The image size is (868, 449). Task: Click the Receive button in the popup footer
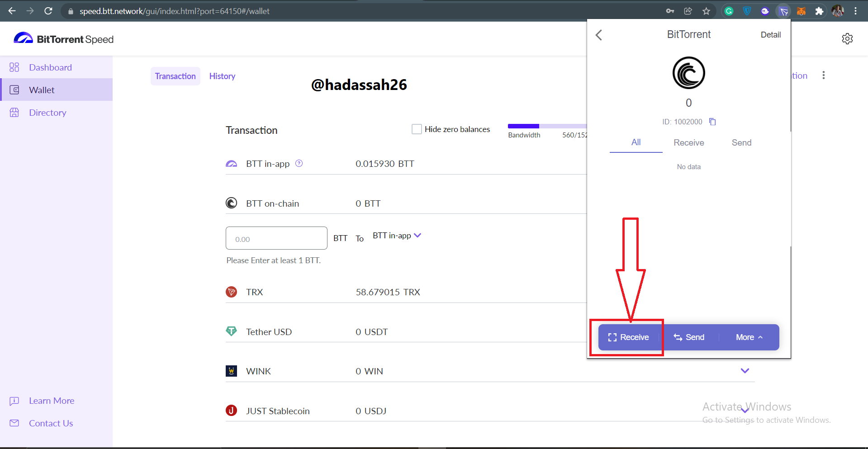coord(628,337)
